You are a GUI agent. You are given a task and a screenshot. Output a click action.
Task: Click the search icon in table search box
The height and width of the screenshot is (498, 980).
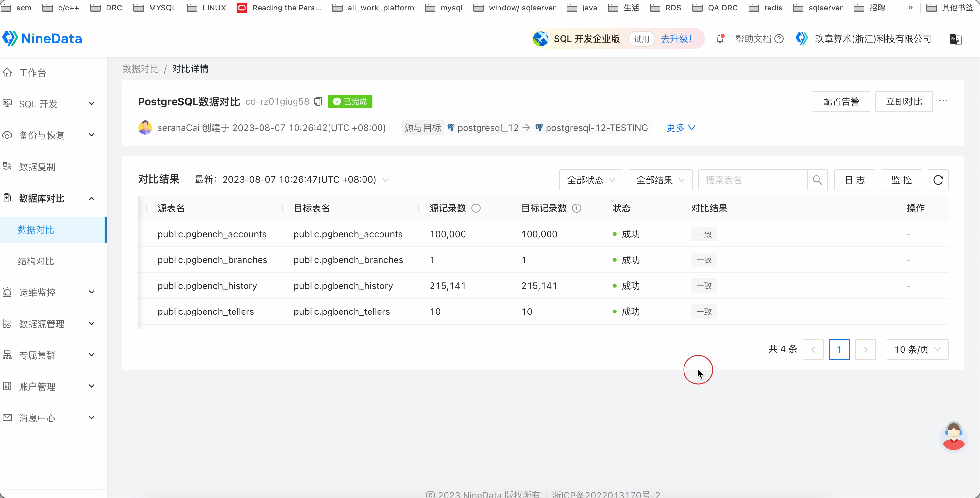pyautogui.click(x=817, y=180)
